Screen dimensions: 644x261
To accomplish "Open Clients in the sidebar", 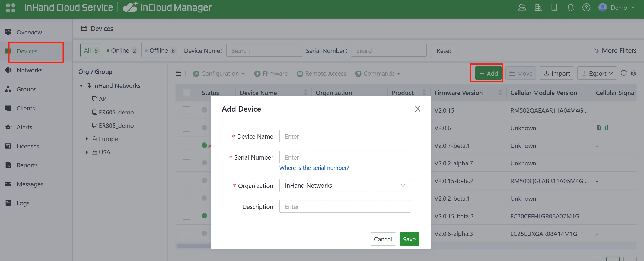I will [25, 108].
